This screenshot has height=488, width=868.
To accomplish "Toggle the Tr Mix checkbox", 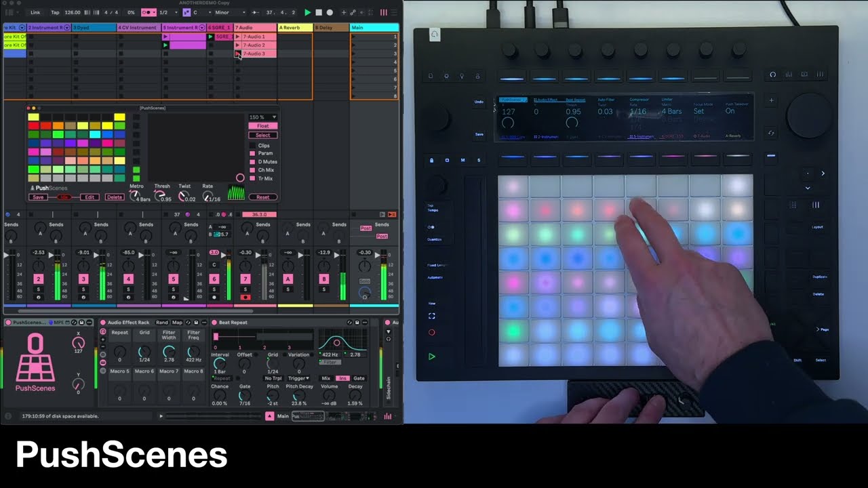I will coord(252,178).
